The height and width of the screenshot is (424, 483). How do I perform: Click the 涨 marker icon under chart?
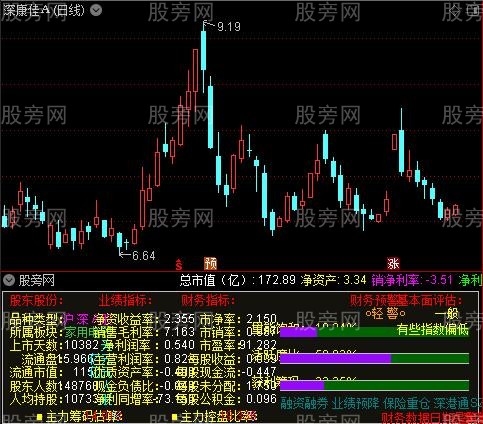pyautogui.click(x=393, y=264)
